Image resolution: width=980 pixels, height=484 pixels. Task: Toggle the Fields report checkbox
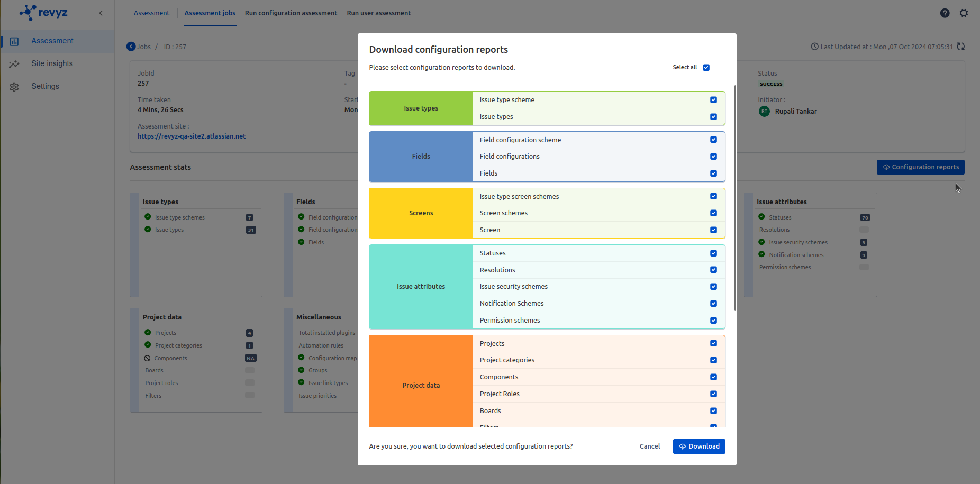tap(713, 173)
